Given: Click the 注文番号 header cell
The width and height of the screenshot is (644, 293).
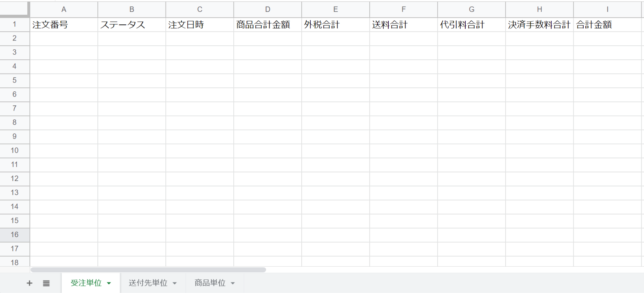Looking at the screenshot, I should pyautogui.click(x=64, y=25).
